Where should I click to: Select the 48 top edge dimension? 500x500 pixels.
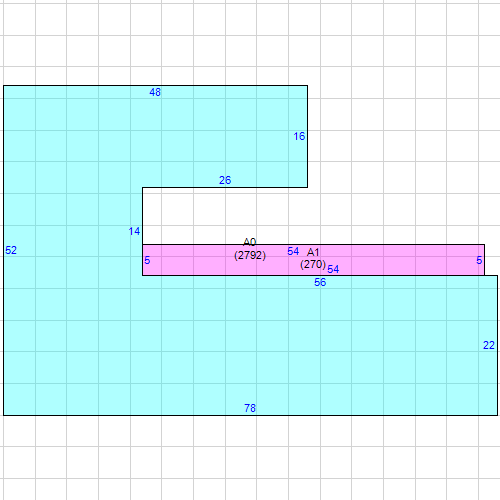(155, 92)
